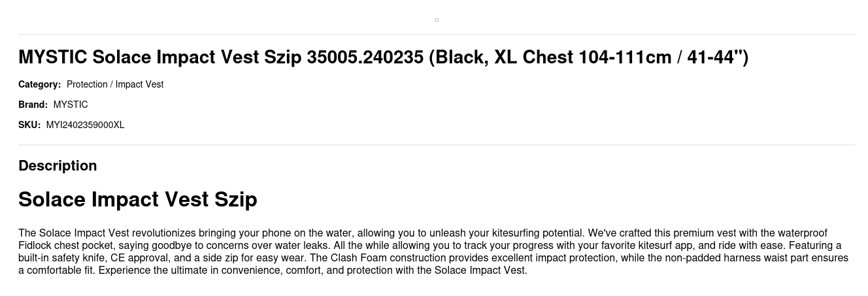This screenshot has height=296, width=868.
Task: Click the word Fidlock in the description
Action: click(35, 246)
